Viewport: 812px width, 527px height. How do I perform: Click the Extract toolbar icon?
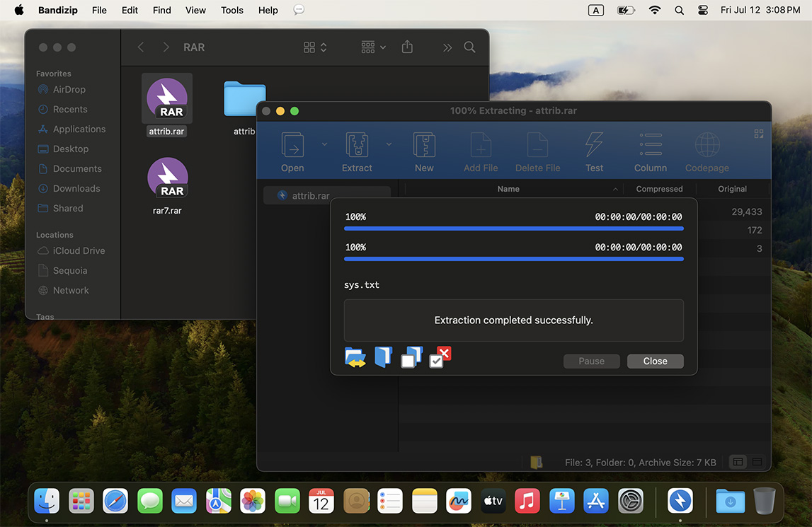(357, 146)
